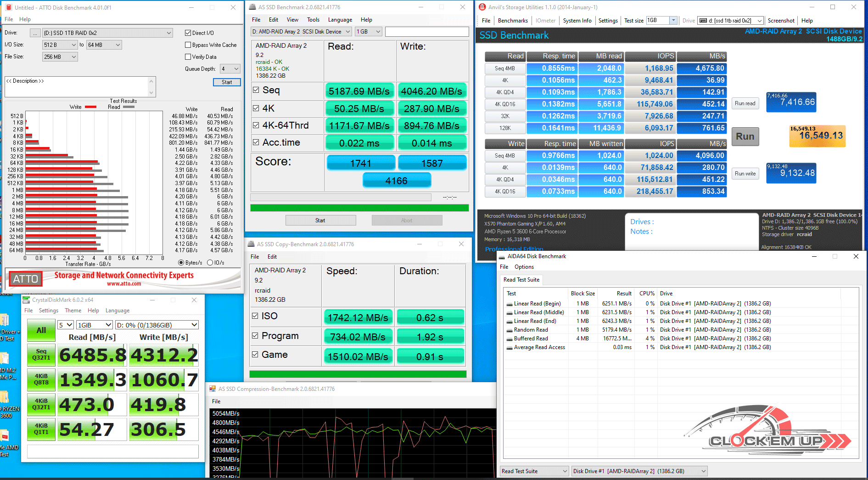The image size is (868, 480).
Task: Click the ATTO description text box
Action: coord(77,87)
